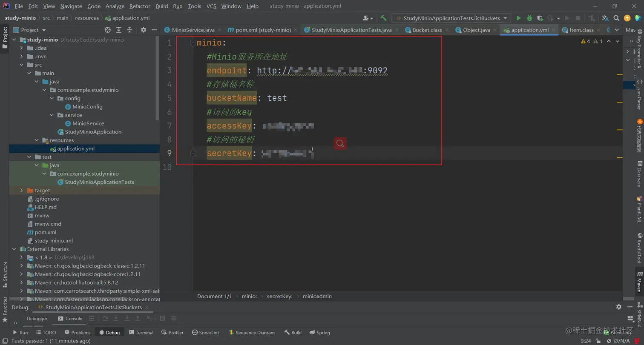The image size is (644, 345).
Task: Collapse the config package node
Action: pyautogui.click(x=52, y=98)
